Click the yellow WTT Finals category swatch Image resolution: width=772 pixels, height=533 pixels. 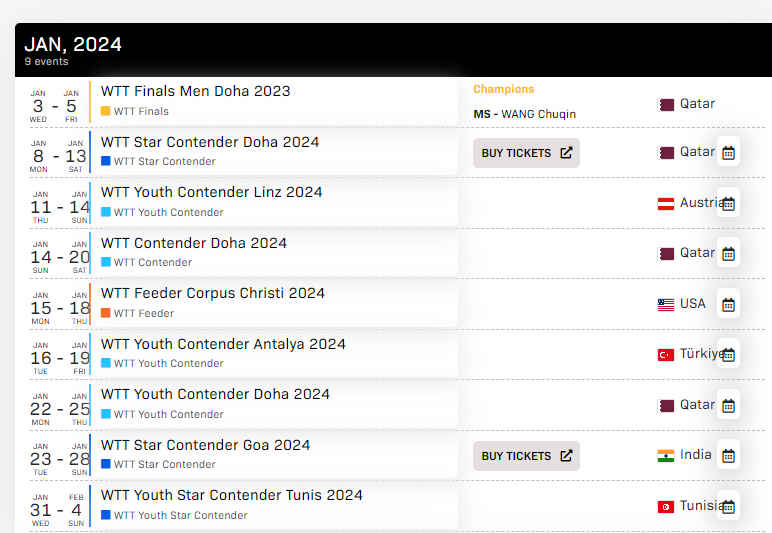click(105, 111)
